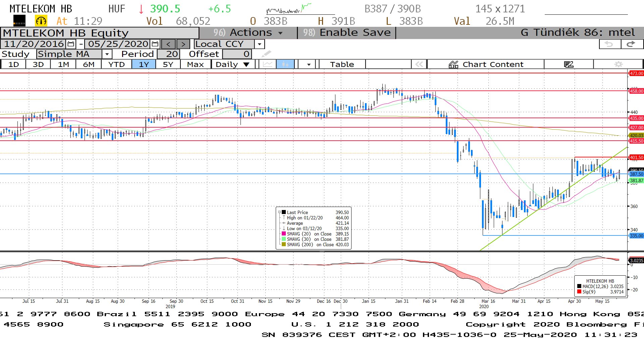
Task: Open the Local CCY currency dropdown
Action: (x=259, y=44)
